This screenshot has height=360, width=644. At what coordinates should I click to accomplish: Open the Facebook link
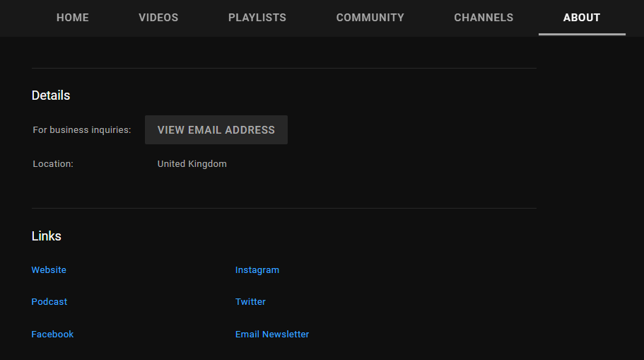point(52,334)
